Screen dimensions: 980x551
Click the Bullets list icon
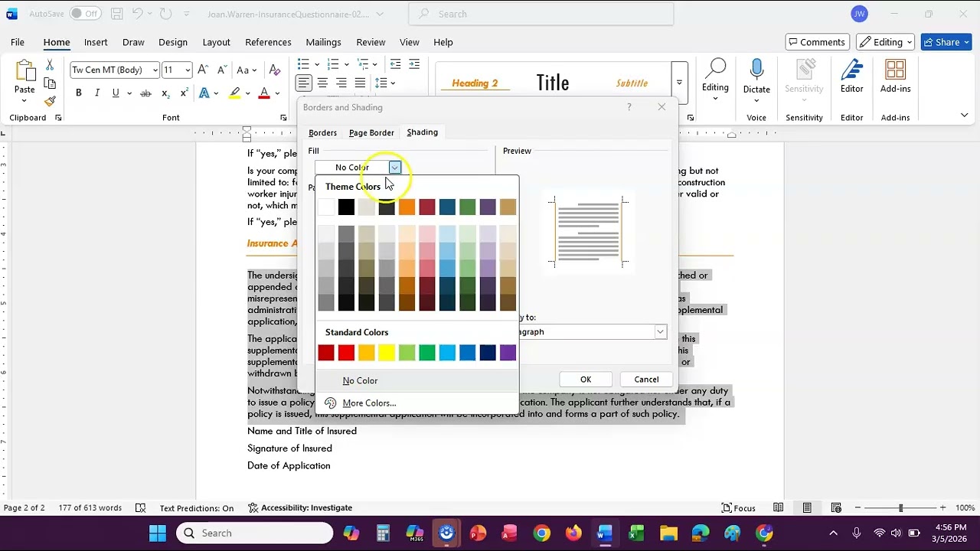pos(303,64)
